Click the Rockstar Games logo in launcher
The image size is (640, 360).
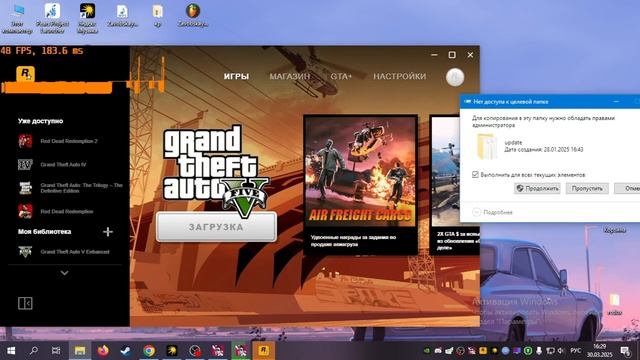pos(25,74)
